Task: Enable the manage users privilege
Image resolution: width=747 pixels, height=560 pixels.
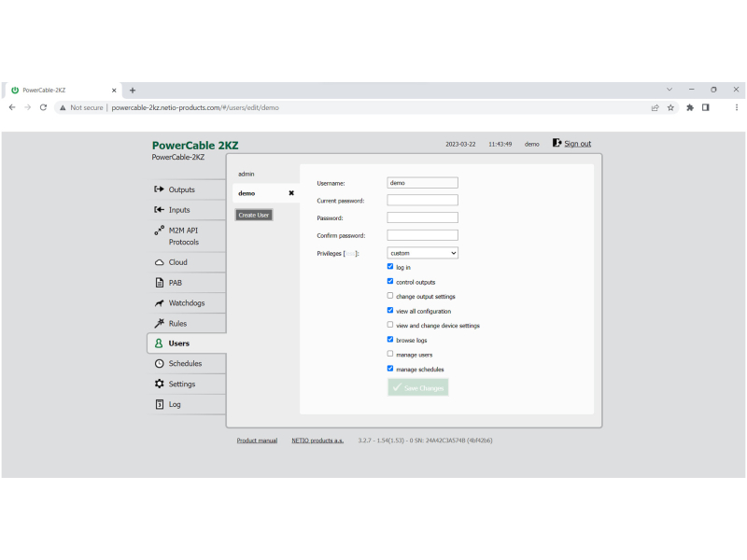Action: pos(390,354)
